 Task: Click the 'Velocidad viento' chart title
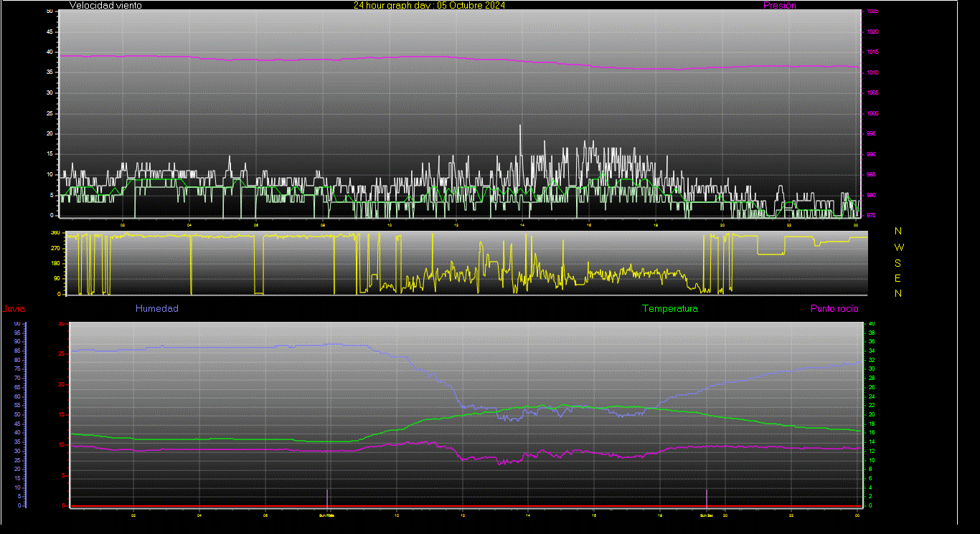pos(105,5)
